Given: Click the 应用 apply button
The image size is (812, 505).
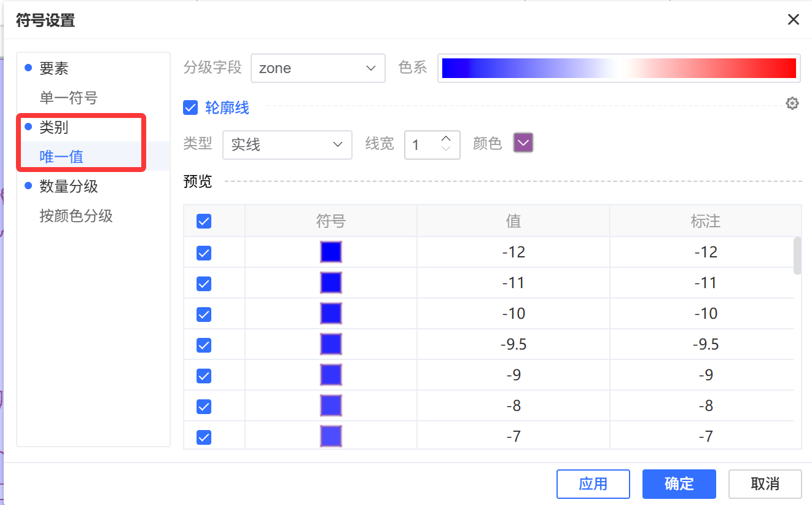Looking at the screenshot, I should pos(593,484).
